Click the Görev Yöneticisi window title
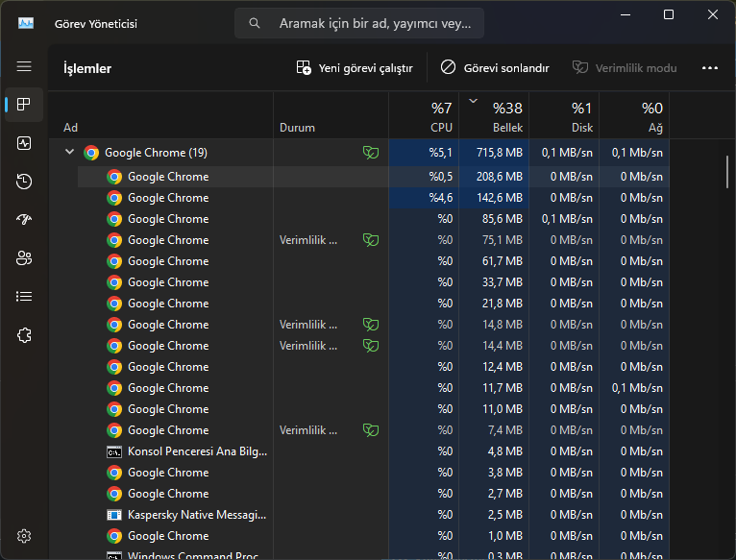The width and height of the screenshot is (736, 560). (x=96, y=23)
